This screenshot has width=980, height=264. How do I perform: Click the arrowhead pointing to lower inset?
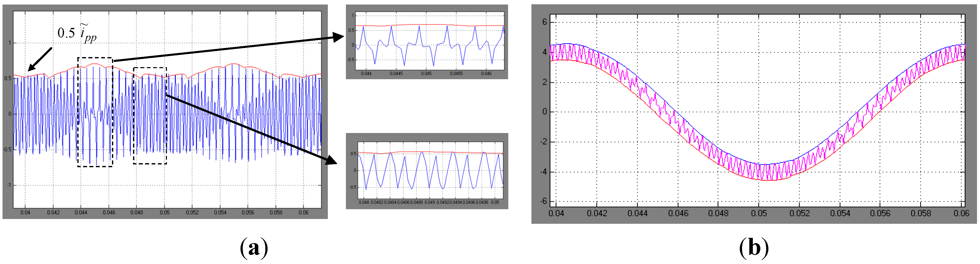coord(332,160)
